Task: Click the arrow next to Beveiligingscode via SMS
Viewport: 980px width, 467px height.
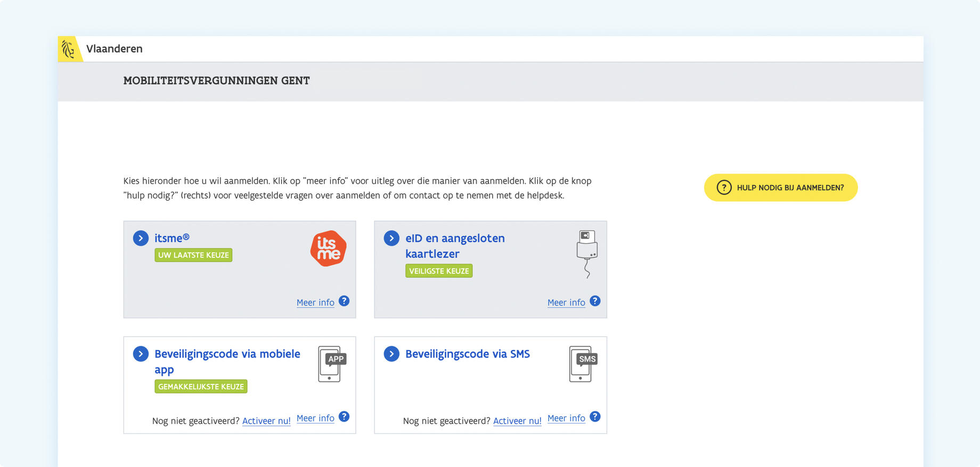Action: click(391, 354)
